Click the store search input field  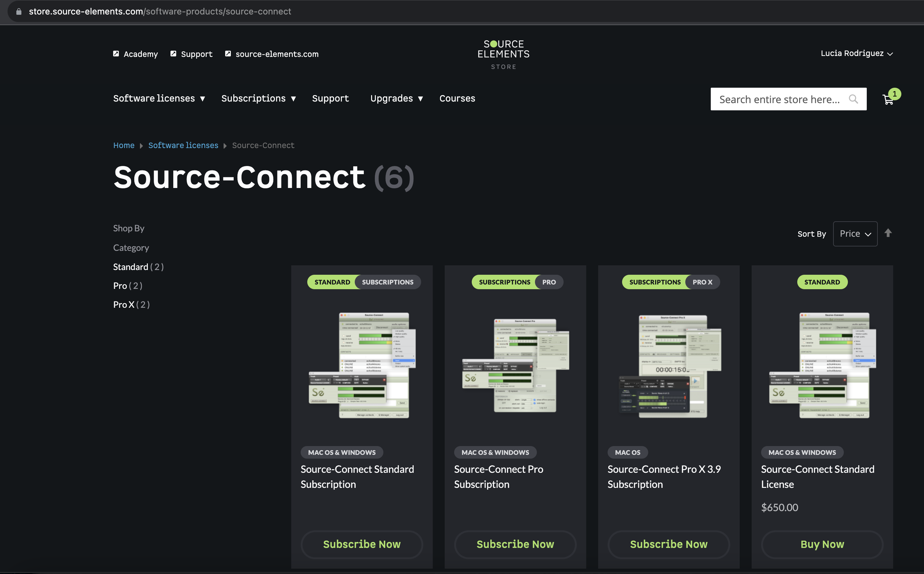point(779,99)
